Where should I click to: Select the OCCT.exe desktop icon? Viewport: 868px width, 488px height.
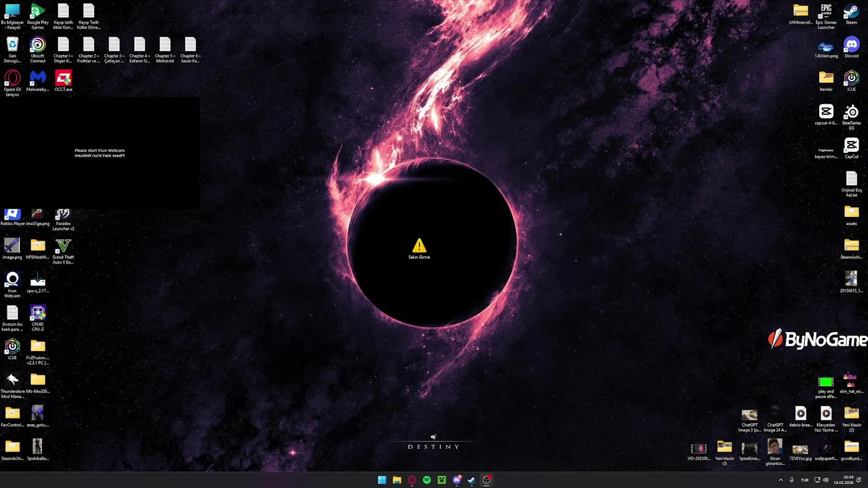(63, 79)
